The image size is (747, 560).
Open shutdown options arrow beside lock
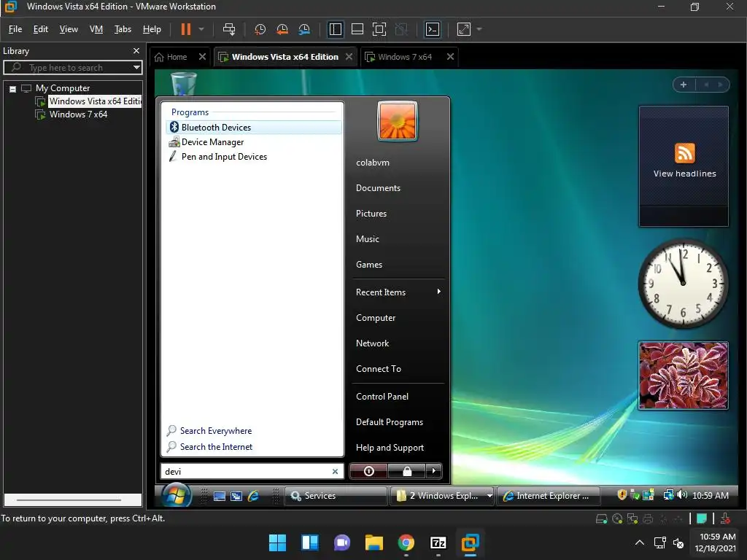point(433,471)
